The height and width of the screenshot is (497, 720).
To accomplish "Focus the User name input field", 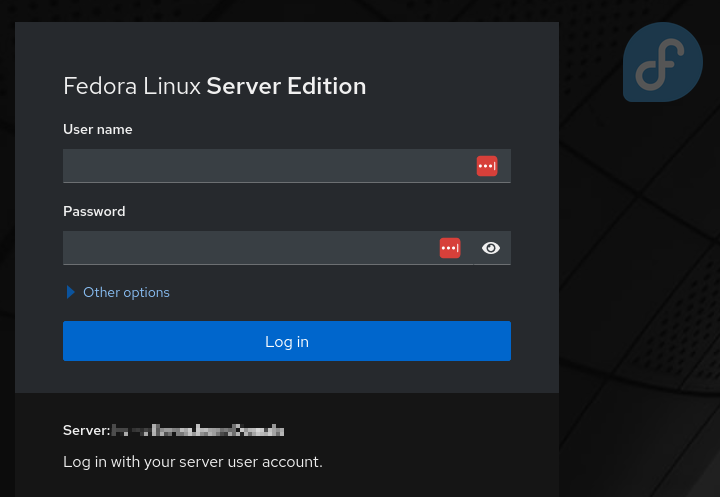I will click(x=265, y=166).
